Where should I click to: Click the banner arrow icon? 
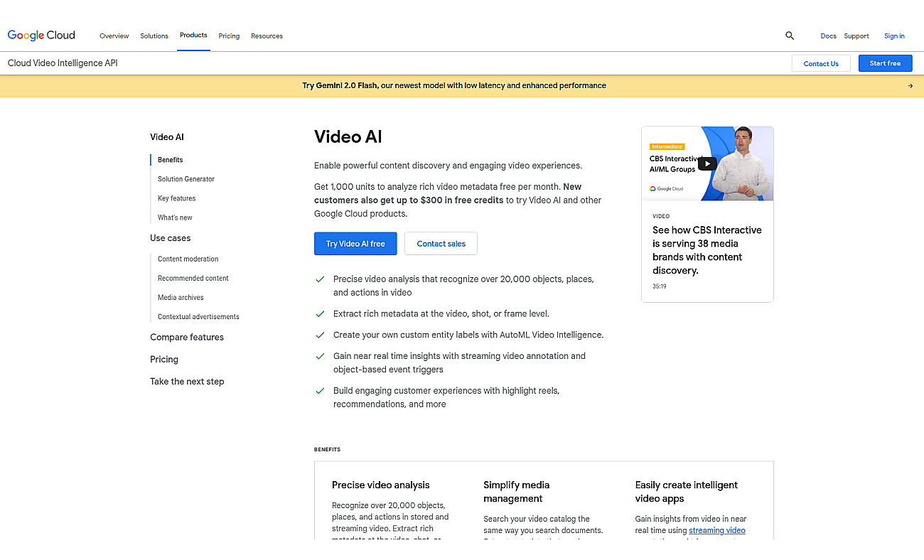pos(910,86)
